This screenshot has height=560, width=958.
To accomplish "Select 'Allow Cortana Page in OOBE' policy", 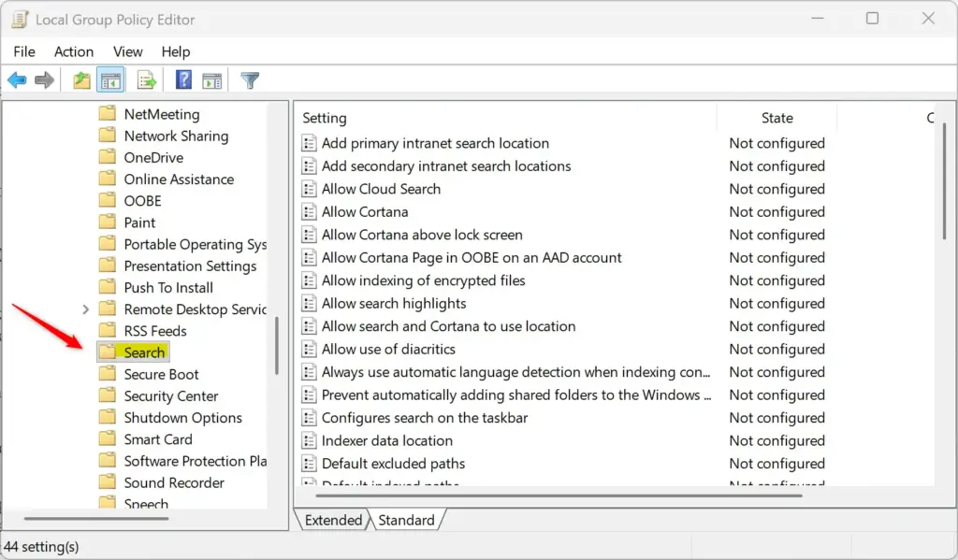I will click(472, 258).
